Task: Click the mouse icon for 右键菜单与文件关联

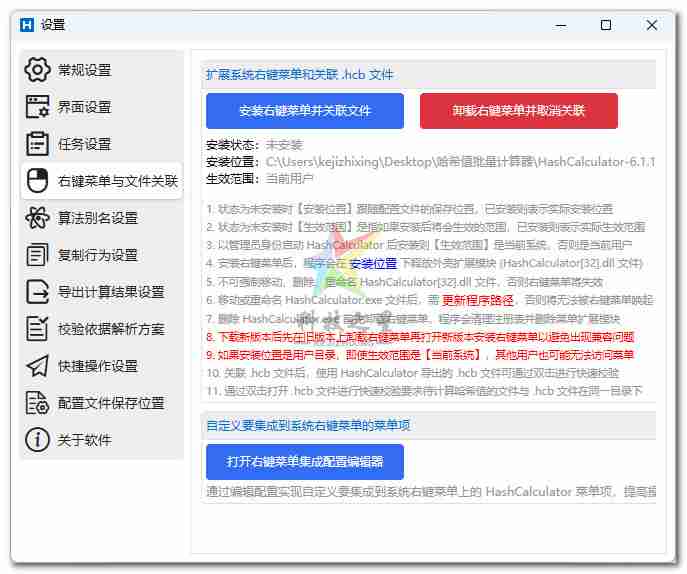Action: tap(37, 181)
